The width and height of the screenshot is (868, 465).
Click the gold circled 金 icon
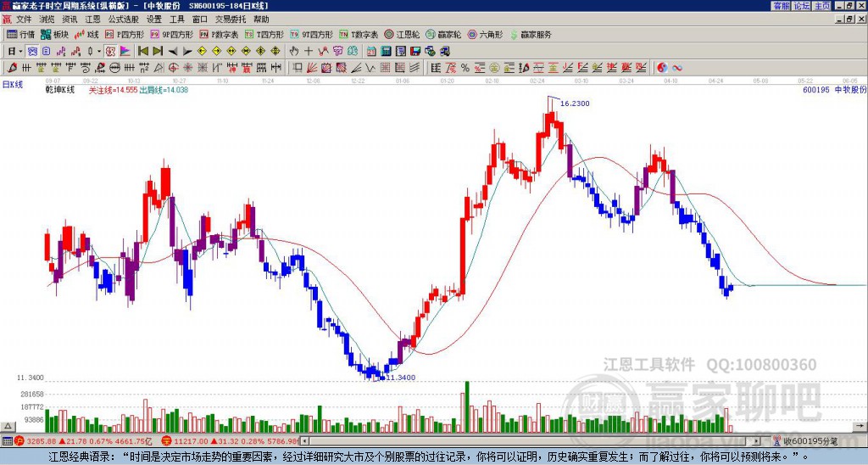[x=494, y=68]
